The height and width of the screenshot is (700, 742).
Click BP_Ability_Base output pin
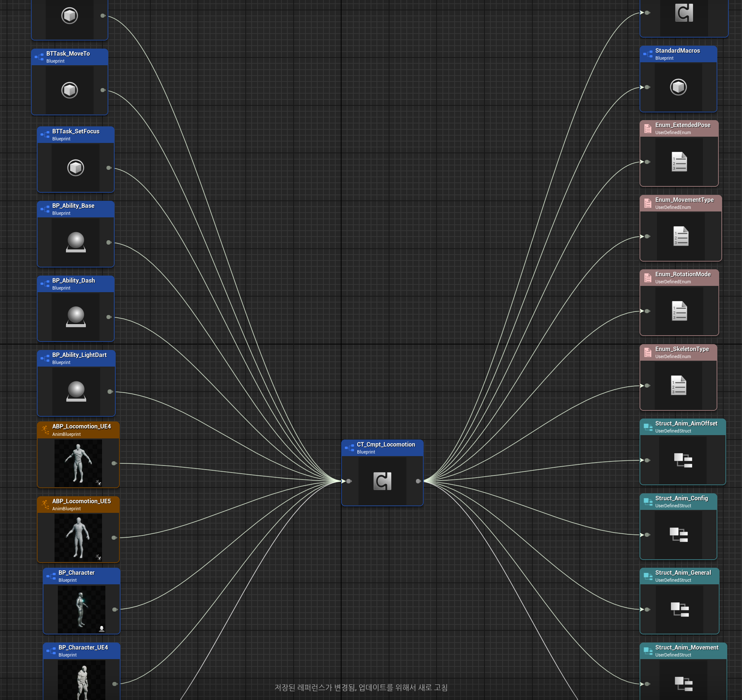(x=109, y=242)
